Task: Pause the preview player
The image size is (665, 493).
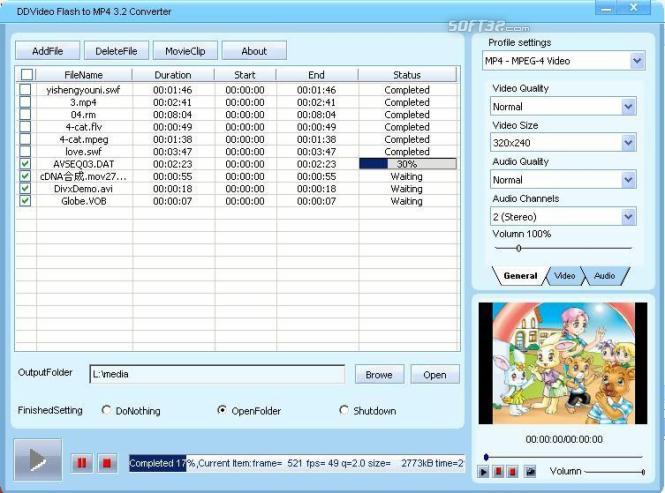Action: point(498,471)
